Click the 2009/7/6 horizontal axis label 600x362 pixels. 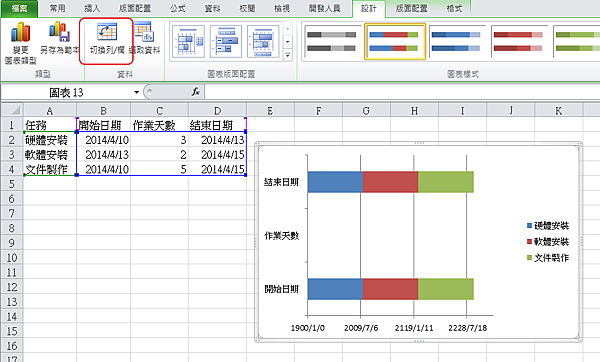361,328
